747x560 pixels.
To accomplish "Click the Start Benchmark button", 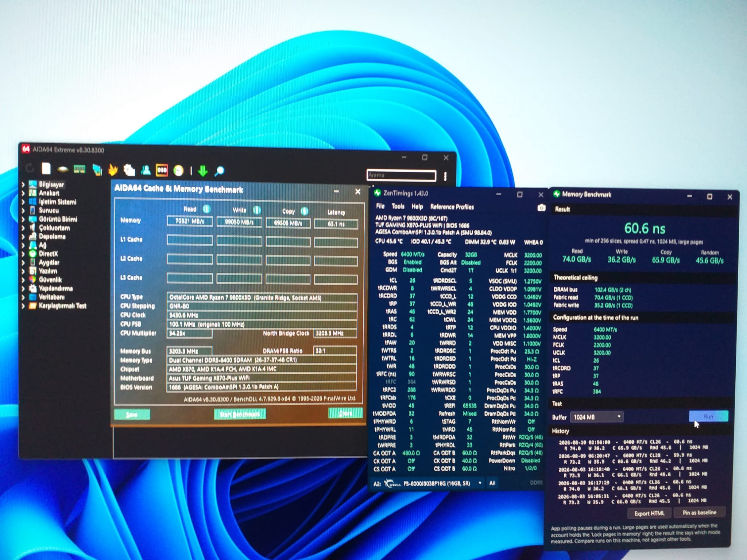I will pos(240,414).
